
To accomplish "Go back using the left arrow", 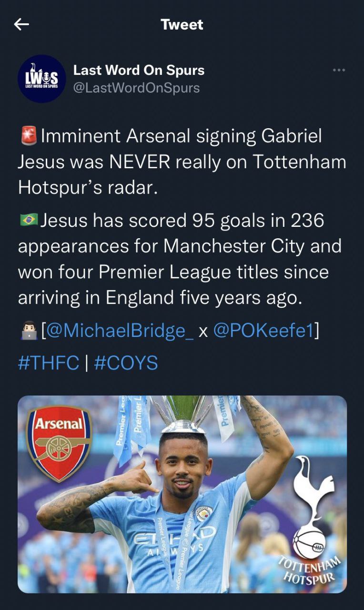I will 22,25.
